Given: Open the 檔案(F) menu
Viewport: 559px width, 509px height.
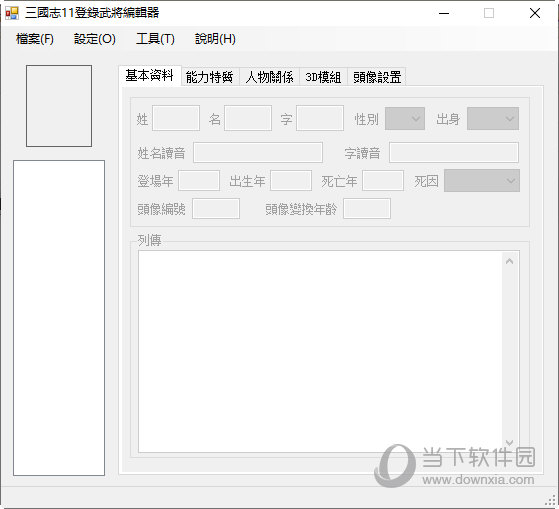Looking at the screenshot, I should 35,39.
